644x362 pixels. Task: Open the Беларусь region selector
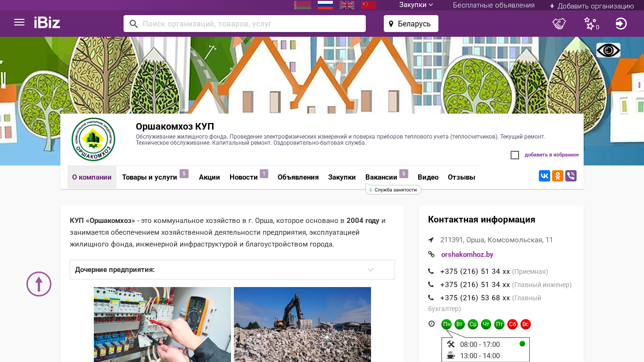coord(411,24)
